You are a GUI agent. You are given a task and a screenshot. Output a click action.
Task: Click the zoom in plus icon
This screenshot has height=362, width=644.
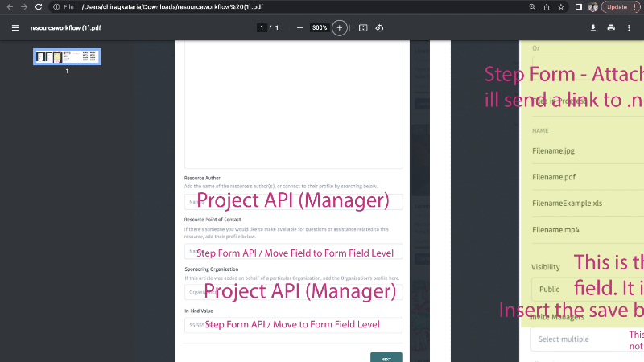tap(339, 28)
